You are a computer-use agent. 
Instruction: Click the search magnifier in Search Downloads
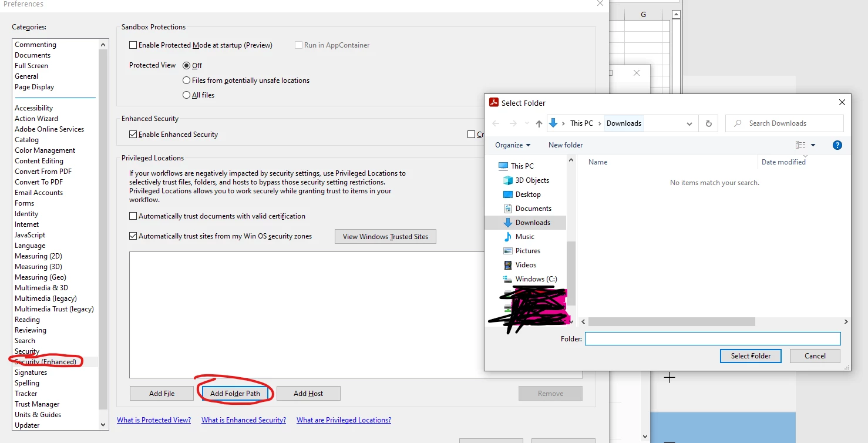pyautogui.click(x=738, y=123)
